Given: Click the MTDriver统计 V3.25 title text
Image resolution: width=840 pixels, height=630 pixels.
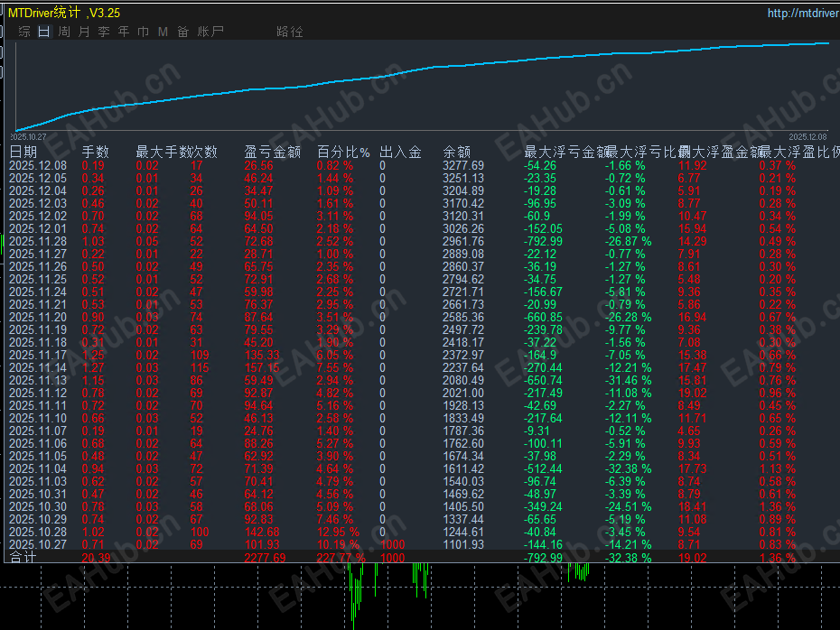Looking at the screenshot, I should pos(63,13).
